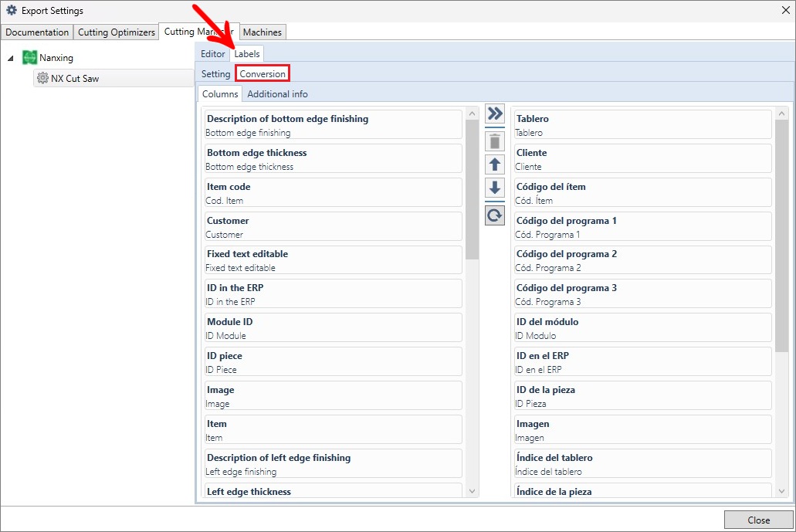The image size is (796, 532).
Task: Delete selected column with trash icon
Action: point(494,141)
